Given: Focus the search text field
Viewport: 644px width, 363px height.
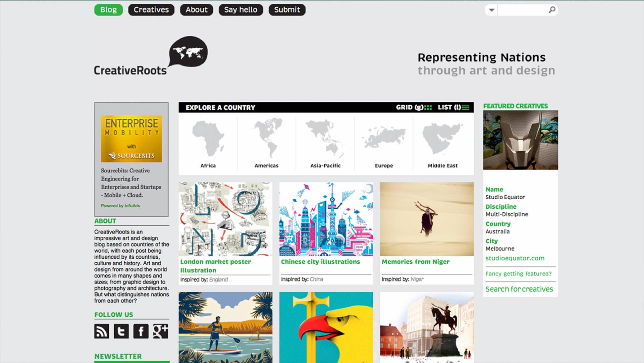Looking at the screenshot, I should pyautogui.click(x=523, y=10).
